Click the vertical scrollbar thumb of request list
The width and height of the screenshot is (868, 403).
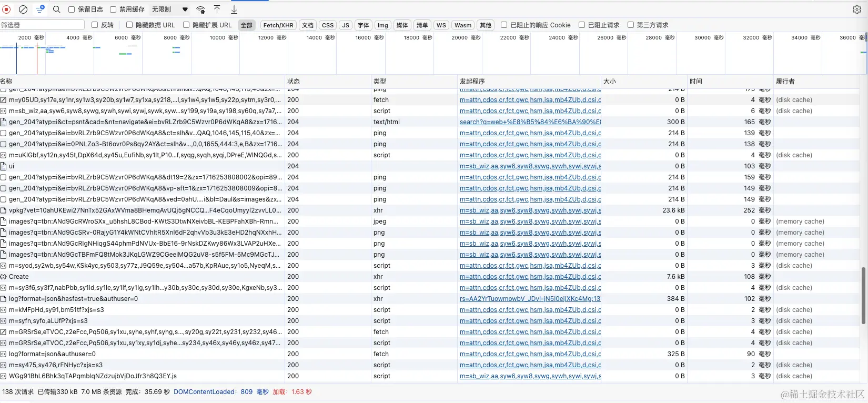click(863, 295)
